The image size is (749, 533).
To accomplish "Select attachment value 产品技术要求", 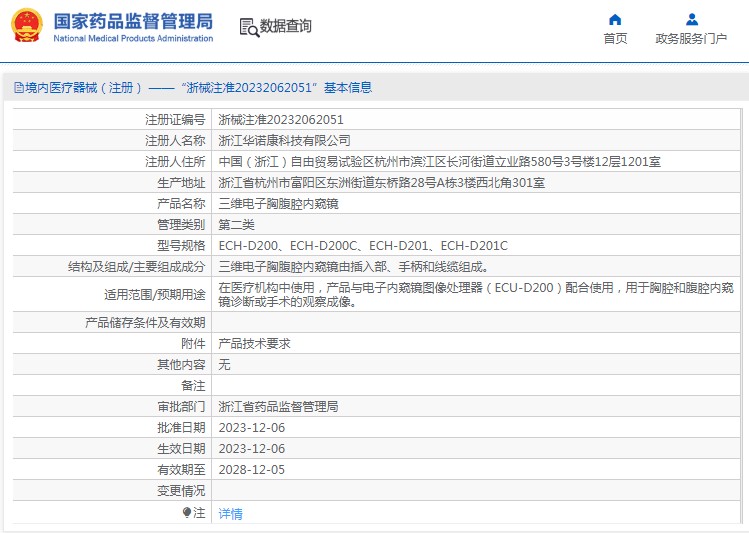I will [254, 343].
